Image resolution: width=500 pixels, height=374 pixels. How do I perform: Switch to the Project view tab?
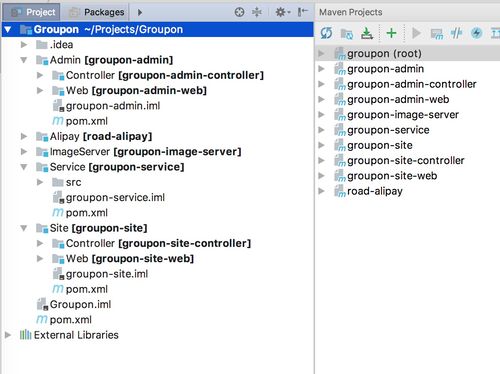pyautogui.click(x=32, y=12)
